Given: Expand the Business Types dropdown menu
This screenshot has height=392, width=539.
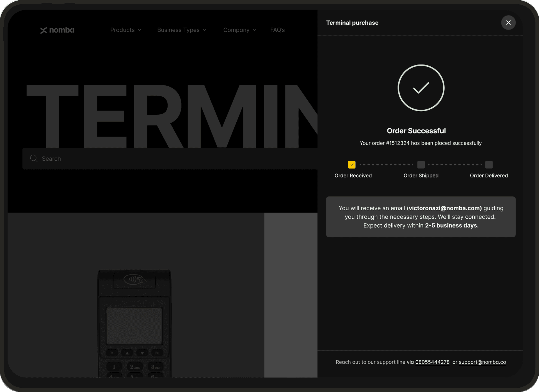Looking at the screenshot, I should point(182,30).
